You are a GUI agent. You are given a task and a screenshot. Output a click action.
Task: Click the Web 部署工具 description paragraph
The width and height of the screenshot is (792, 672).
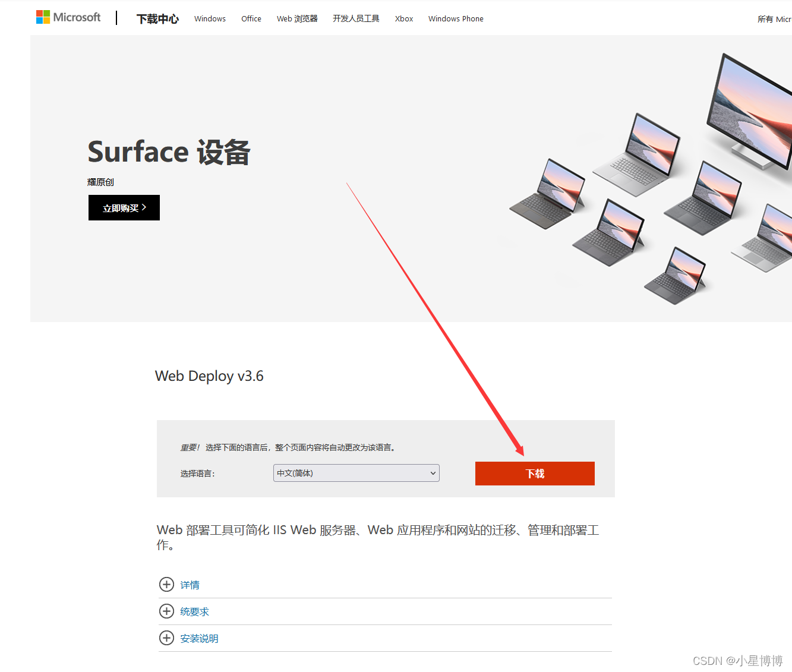click(x=378, y=537)
